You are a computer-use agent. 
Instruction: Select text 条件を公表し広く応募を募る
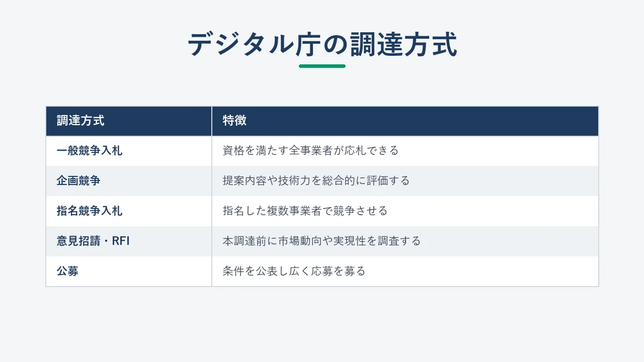pos(294,271)
